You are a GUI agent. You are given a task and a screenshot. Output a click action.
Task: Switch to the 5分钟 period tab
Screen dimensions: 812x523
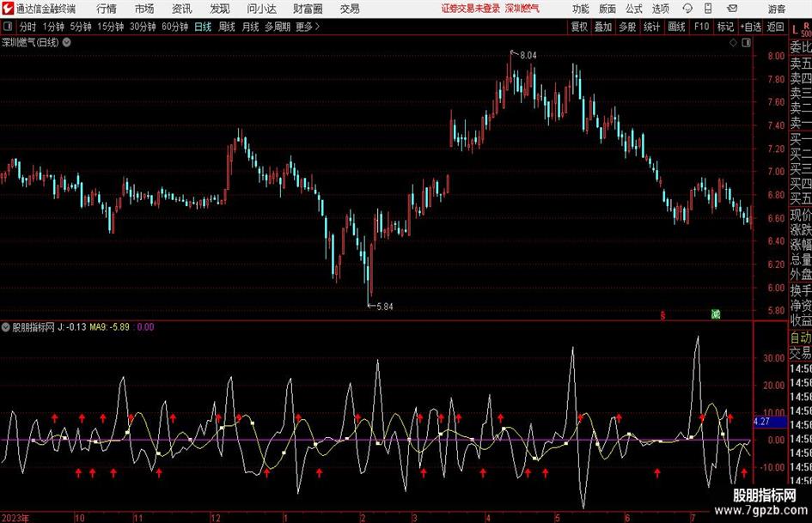coord(81,27)
